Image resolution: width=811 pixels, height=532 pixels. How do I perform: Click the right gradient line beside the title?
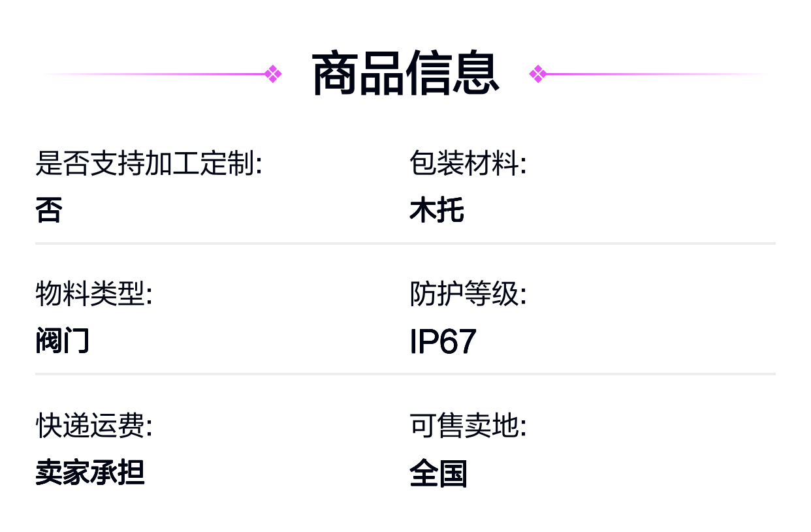658,74
